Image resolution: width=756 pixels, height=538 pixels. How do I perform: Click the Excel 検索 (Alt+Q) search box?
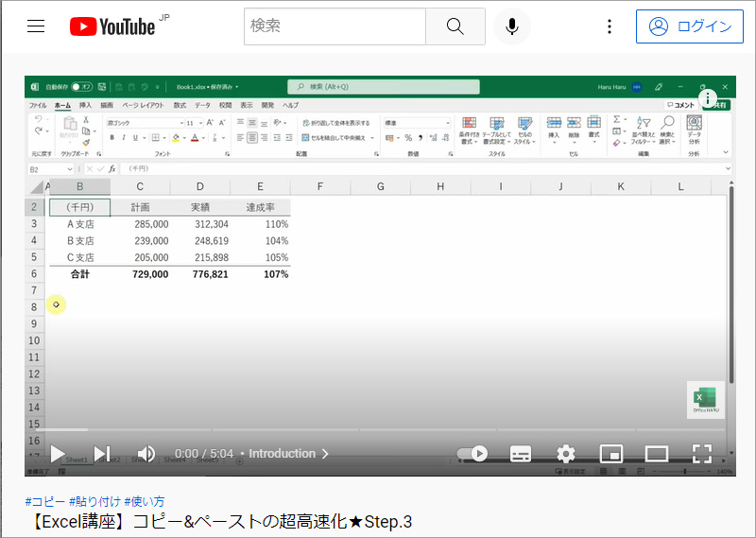[x=384, y=87]
